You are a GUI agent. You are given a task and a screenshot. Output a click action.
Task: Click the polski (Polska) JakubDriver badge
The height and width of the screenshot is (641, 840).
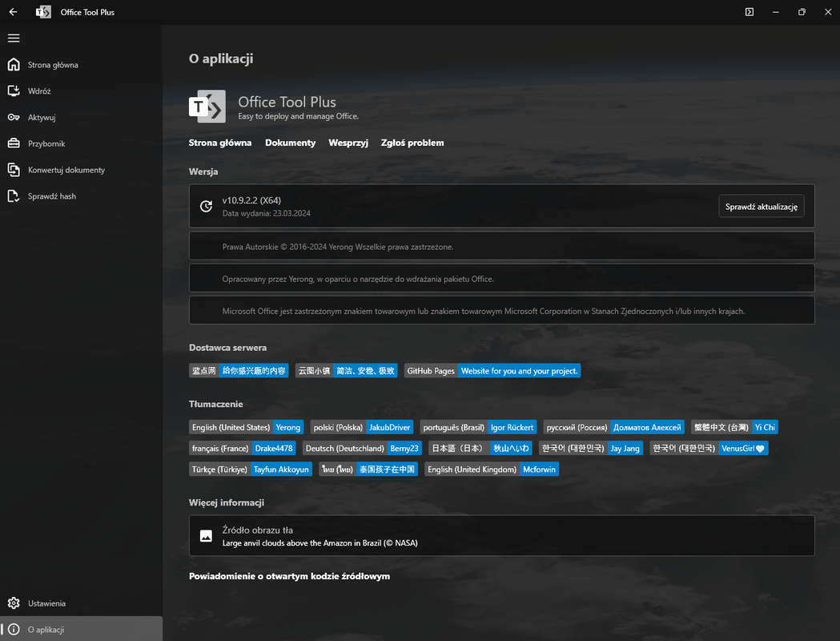coord(362,427)
